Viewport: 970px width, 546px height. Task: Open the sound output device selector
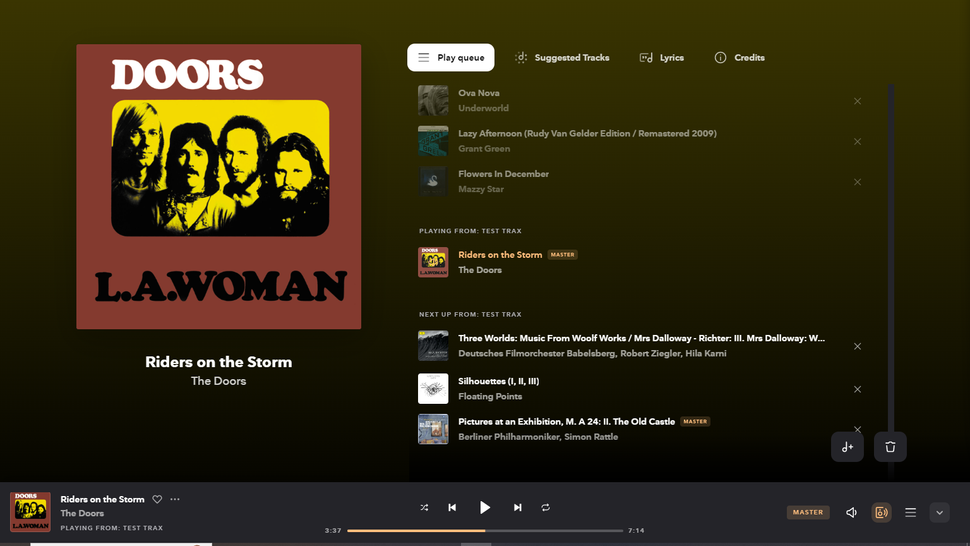coord(882,512)
